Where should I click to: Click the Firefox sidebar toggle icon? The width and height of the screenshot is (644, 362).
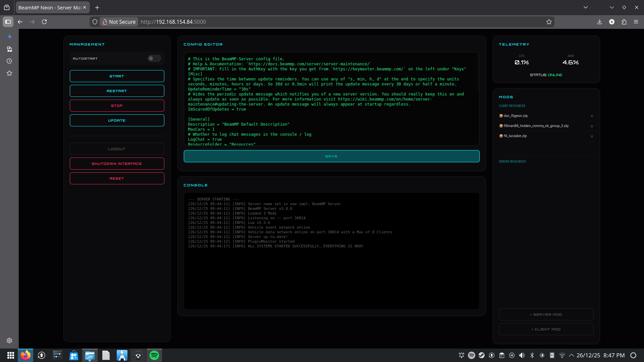8,22
